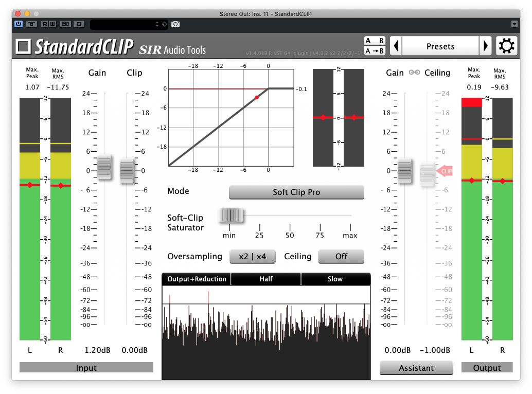Click the second host toolbar button beside power

pos(31,24)
